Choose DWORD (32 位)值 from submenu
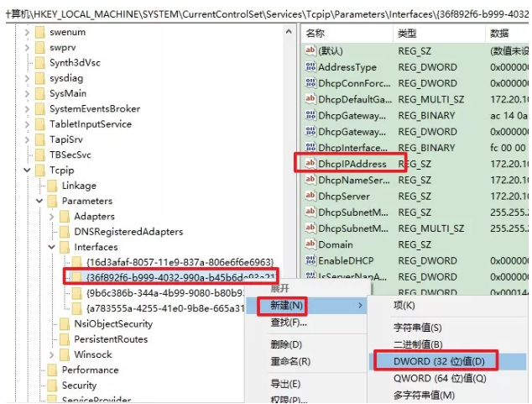 [433, 361]
